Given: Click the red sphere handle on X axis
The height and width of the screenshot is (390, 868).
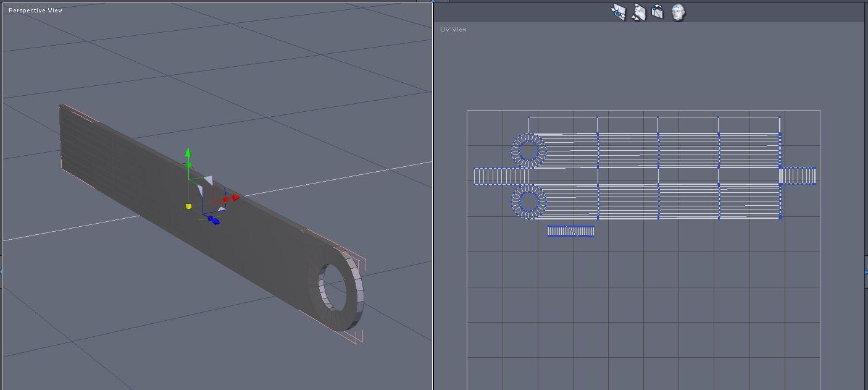Looking at the screenshot, I should tap(226, 199).
